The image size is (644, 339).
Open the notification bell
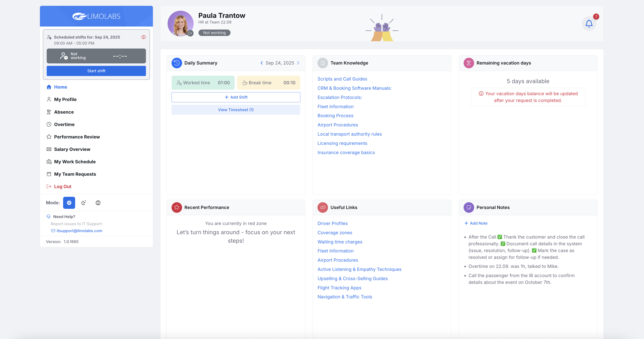(x=589, y=23)
